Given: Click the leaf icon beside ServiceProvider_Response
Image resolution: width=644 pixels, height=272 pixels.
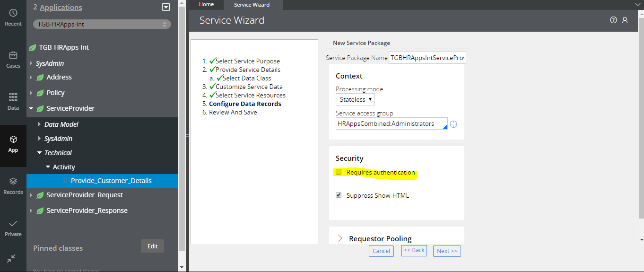Looking at the screenshot, I should pos(40,211).
